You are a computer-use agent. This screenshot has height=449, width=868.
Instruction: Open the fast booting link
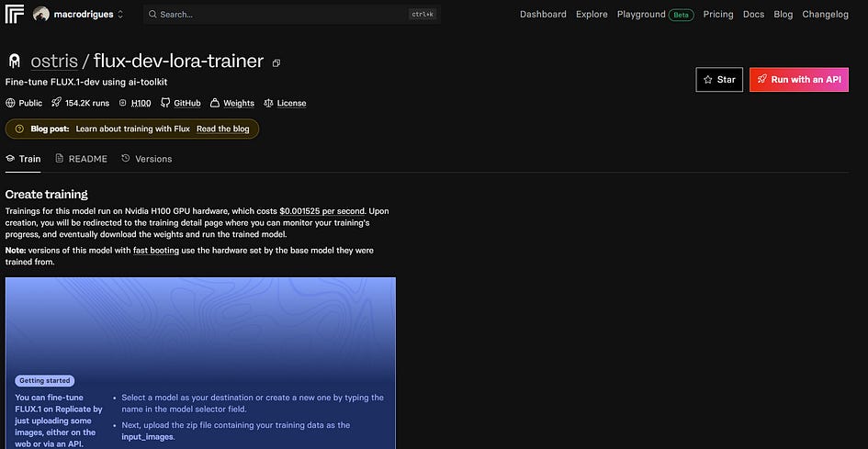pos(156,251)
